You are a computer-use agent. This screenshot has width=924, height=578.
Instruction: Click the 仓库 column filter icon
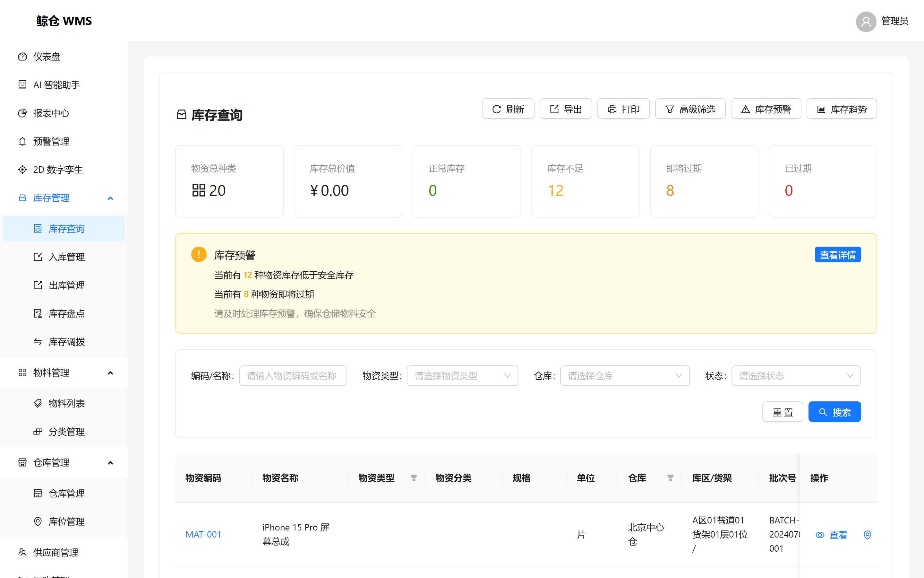[671, 478]
